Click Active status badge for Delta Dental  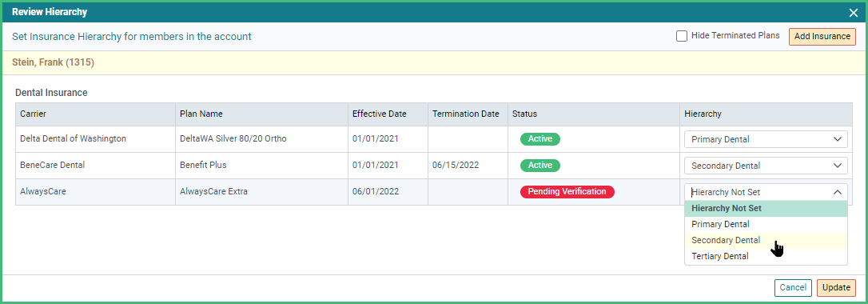click(540, 139)
